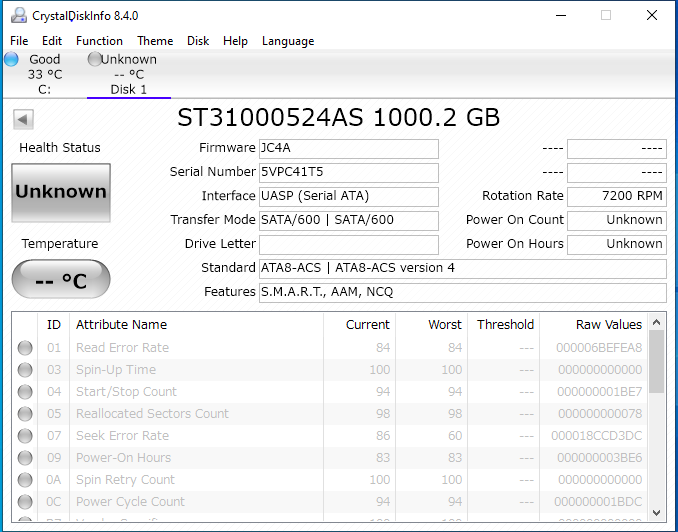Click the Raw Values column header
The height and width of the screenshot is (532, 678).
[x=608, y=324]
